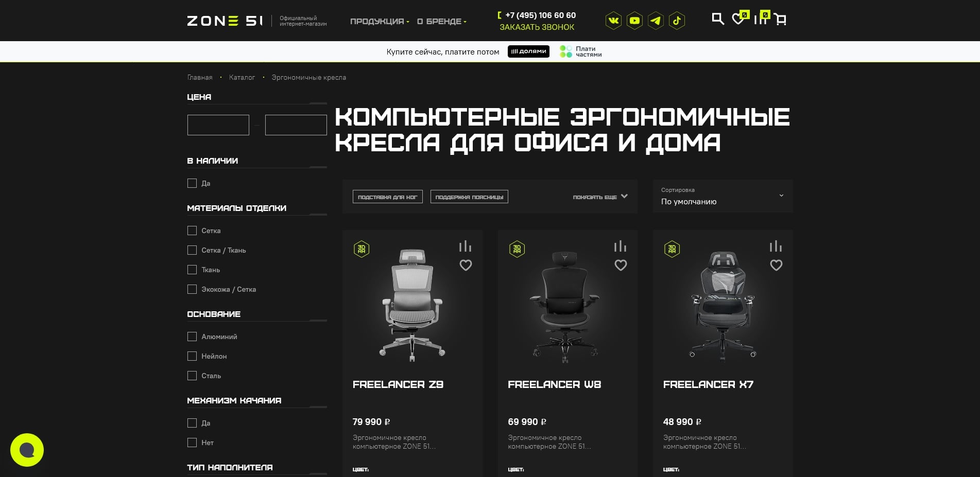
Task: Expand Показать еще tag filters
Action: pyautogui.click(x=600, y=197)
